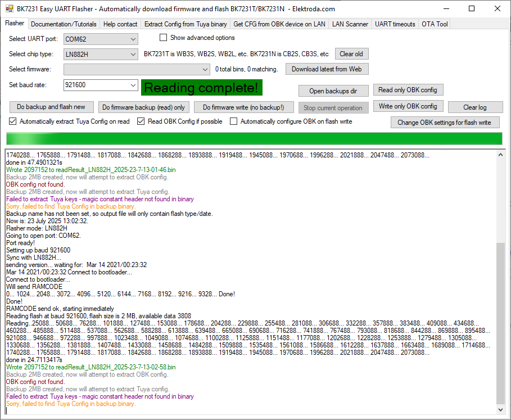Click log line with readResult 13-01-46.bin
Screen dimensions: 511x420
coord(91,170)
